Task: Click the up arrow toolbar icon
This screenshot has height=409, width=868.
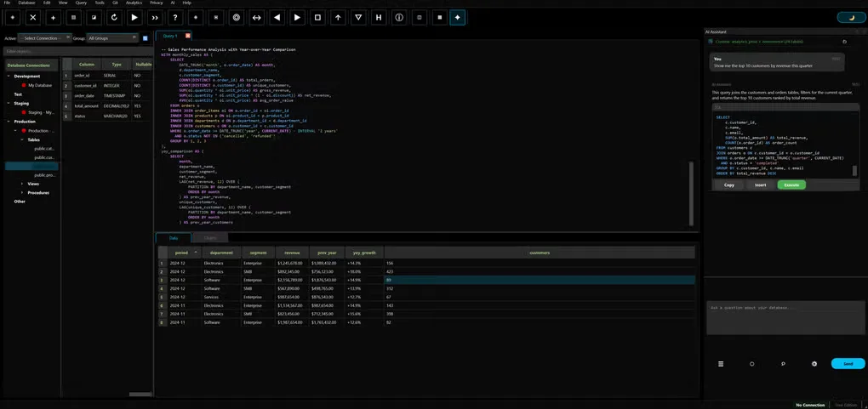Action: click(x=338, y=18)
